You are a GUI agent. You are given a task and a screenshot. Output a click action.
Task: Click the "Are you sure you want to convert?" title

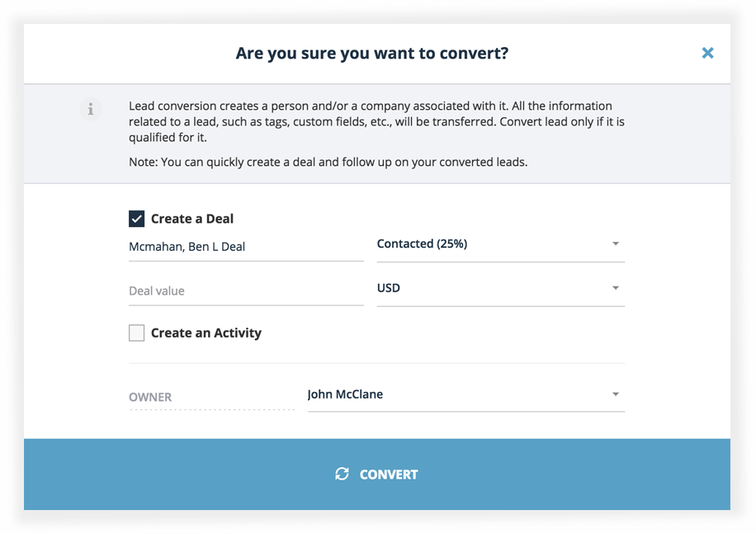click(372, 54)
